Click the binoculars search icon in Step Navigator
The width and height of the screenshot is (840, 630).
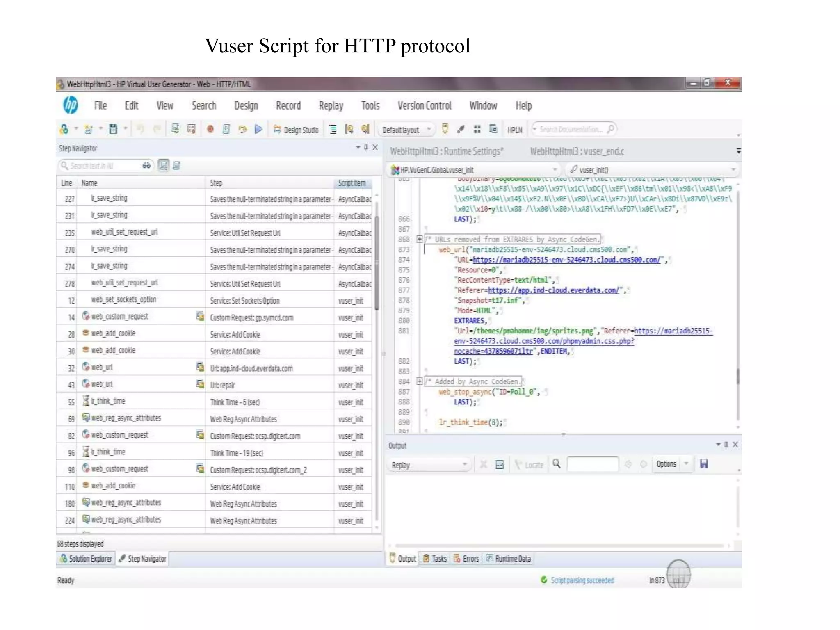146,166
